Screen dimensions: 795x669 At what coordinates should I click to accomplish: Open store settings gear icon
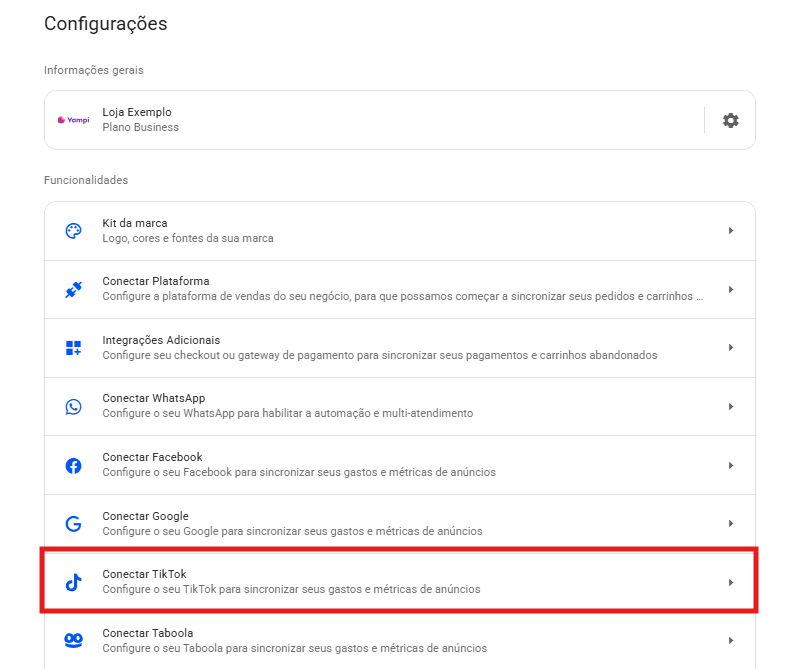(730, 120)
